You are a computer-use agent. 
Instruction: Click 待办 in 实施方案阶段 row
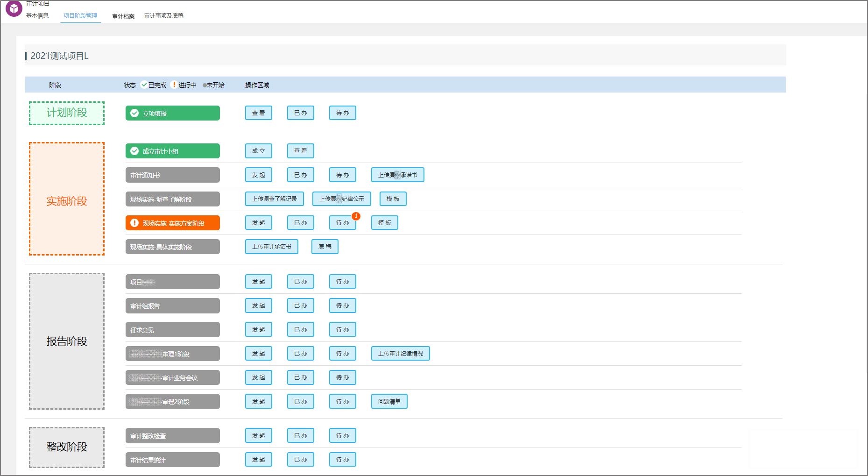[x=343, y=222]
